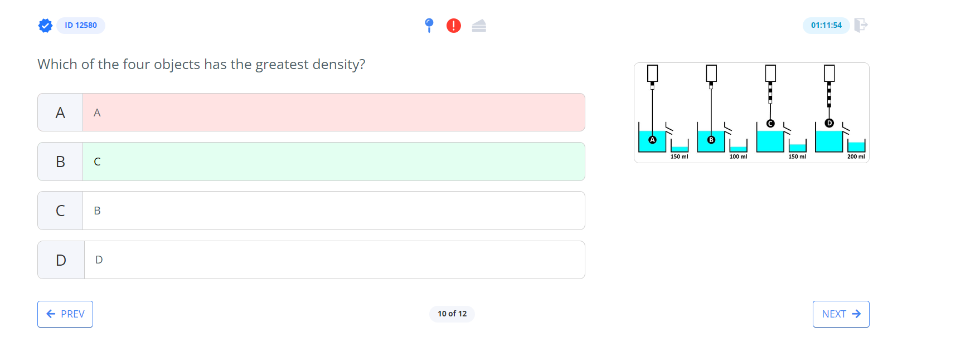Click the timer showing 01:11:54
The image size is (980, 337).
(x=826, y=25)
